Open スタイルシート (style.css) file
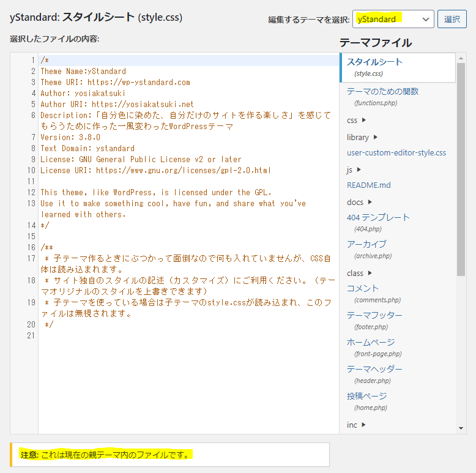Viewport: 476px width, 473px height. pos(398,67)
